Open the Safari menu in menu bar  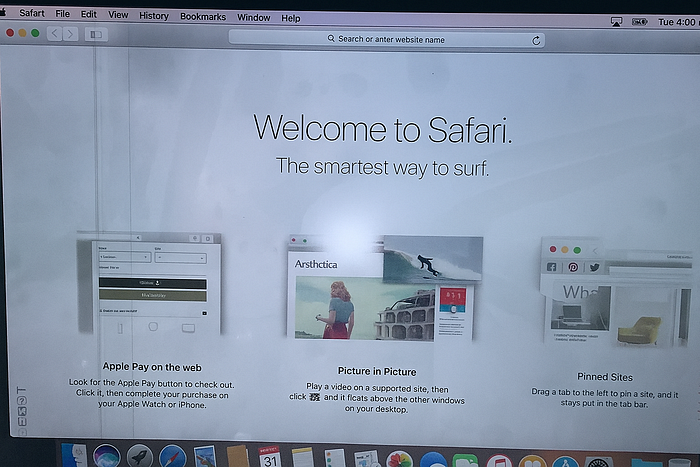32,13
